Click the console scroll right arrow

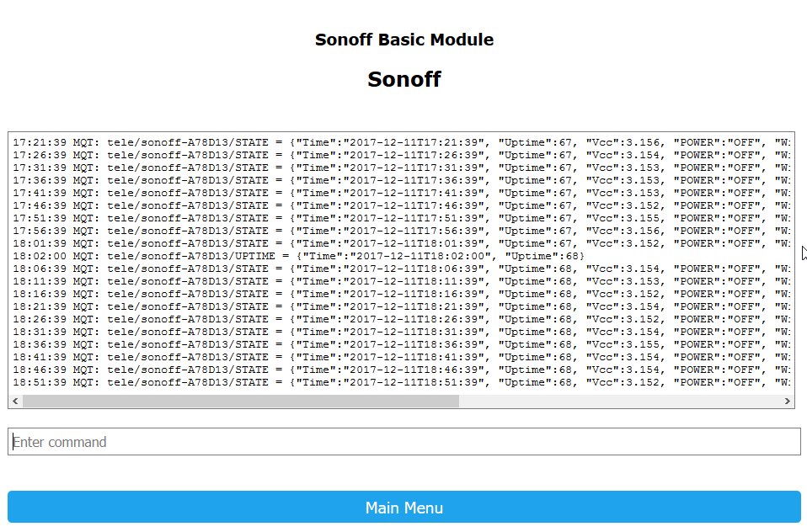(787, 401)
